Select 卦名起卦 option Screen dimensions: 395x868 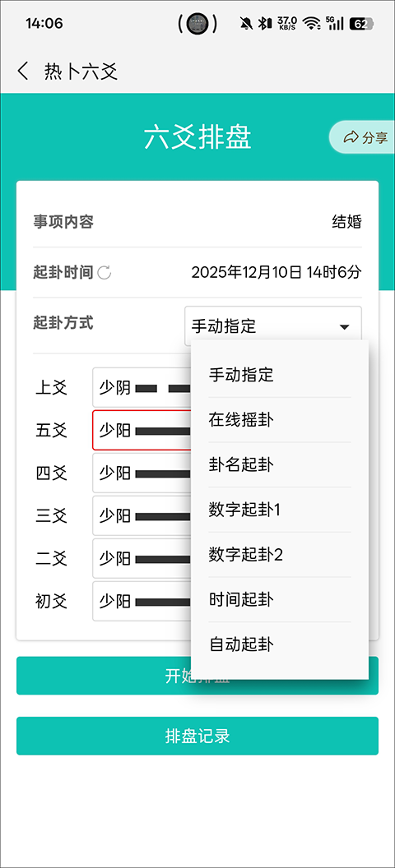click(x=280, y=465)
